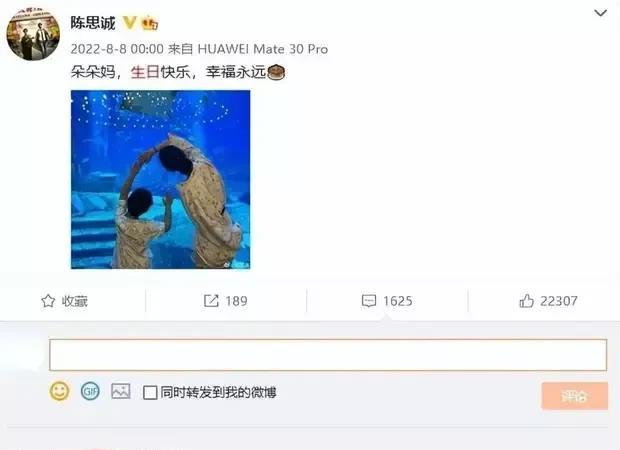
Task: Open the 生日 highlighted keyword link
Action: (x=145, y=72)
